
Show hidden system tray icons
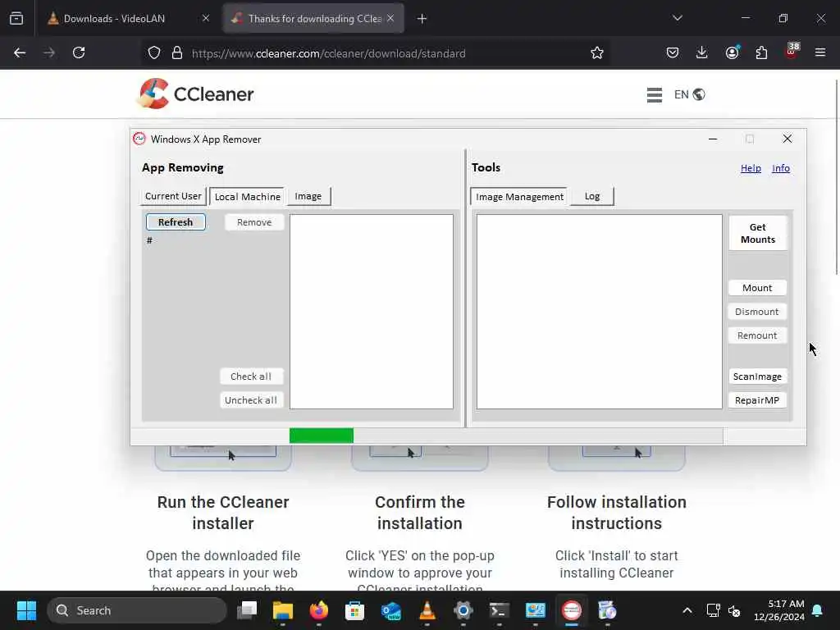point(687,610)
